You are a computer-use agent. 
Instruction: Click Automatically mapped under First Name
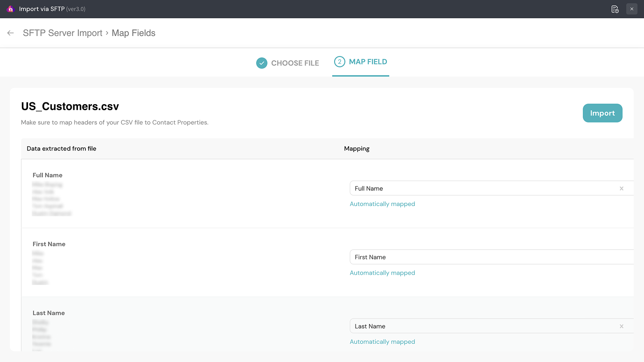pos(382,273)
